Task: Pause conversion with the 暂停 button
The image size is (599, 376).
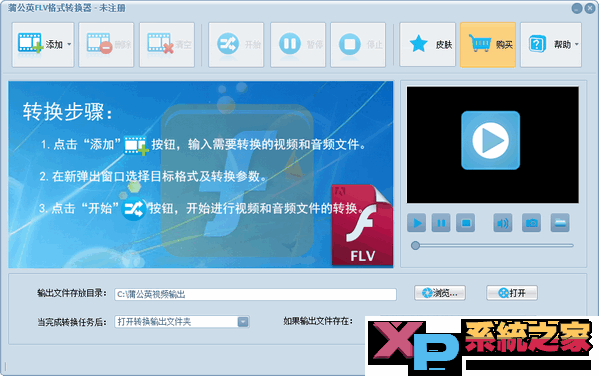Action: pos(298,45)
